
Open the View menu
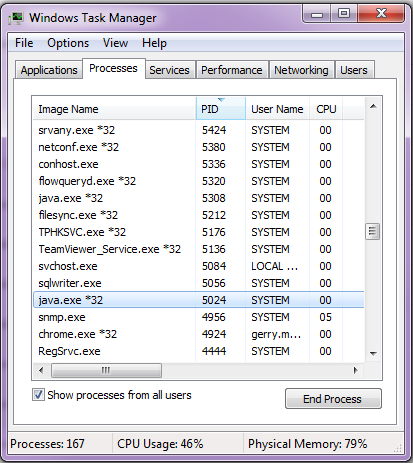(x=115, y=43)
